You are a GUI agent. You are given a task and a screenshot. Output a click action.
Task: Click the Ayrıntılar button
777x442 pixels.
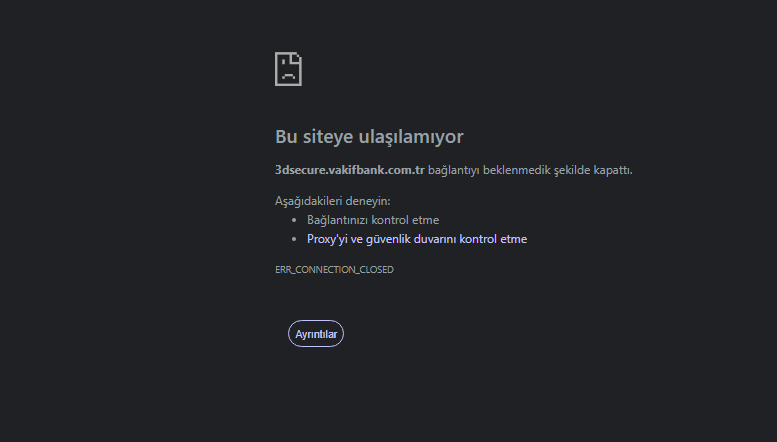(316, 334)
